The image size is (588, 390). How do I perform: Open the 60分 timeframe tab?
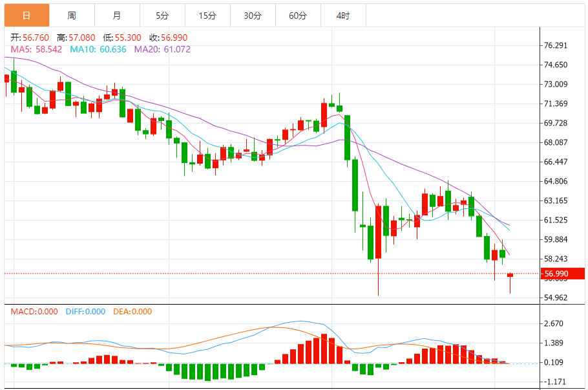298,16
